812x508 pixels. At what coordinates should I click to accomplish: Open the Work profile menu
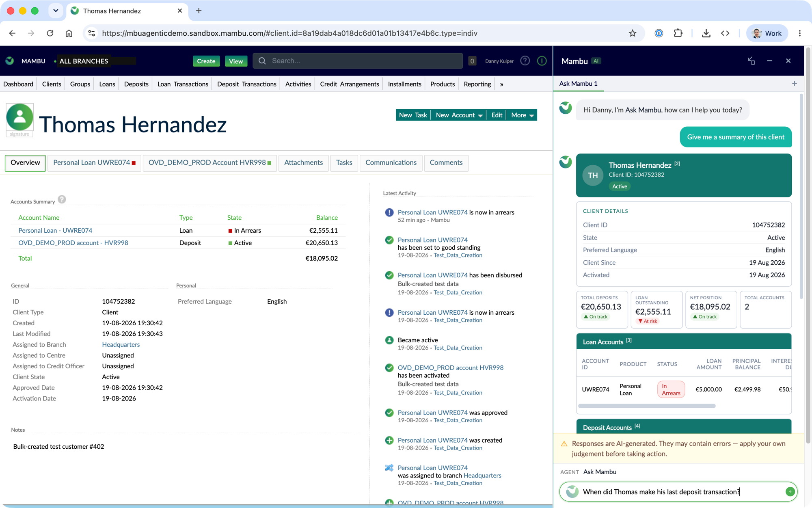point(767,33)
